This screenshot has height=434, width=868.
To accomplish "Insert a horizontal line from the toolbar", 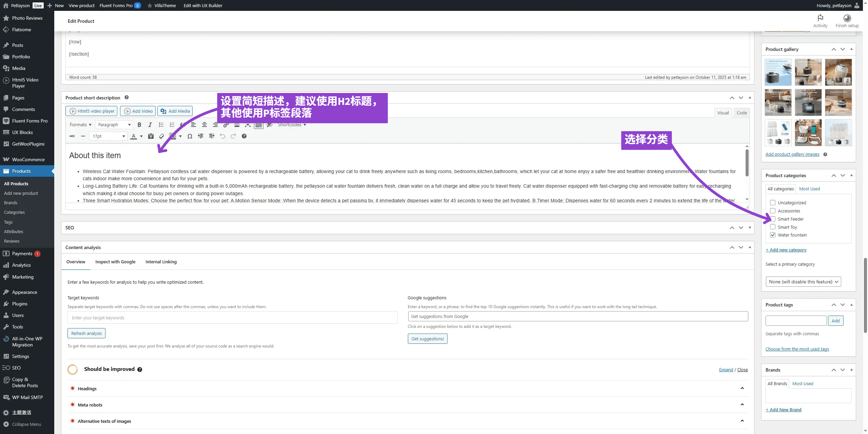I will (x=83, y=136).
